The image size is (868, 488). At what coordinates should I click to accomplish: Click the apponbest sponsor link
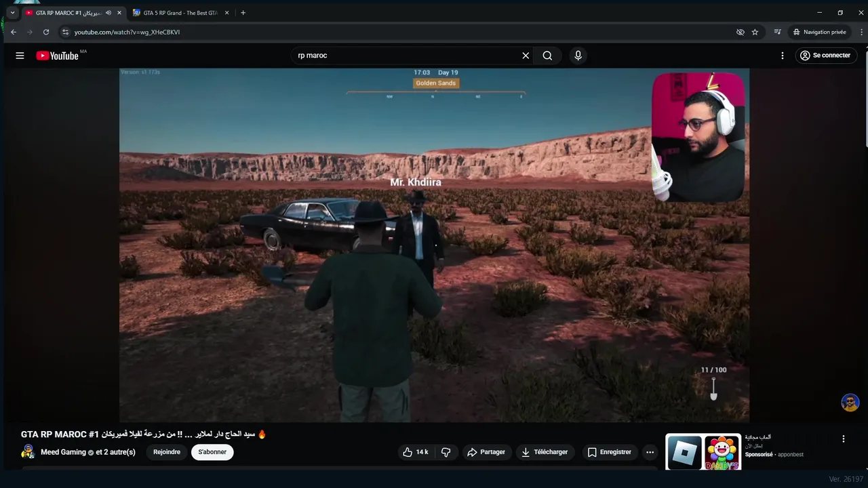point(791,455)
